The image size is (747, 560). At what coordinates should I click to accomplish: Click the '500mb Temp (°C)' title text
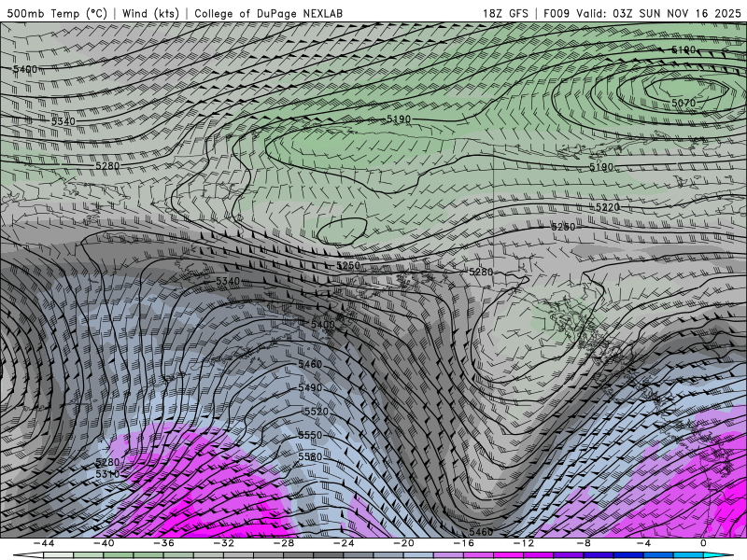click(57, 13)
